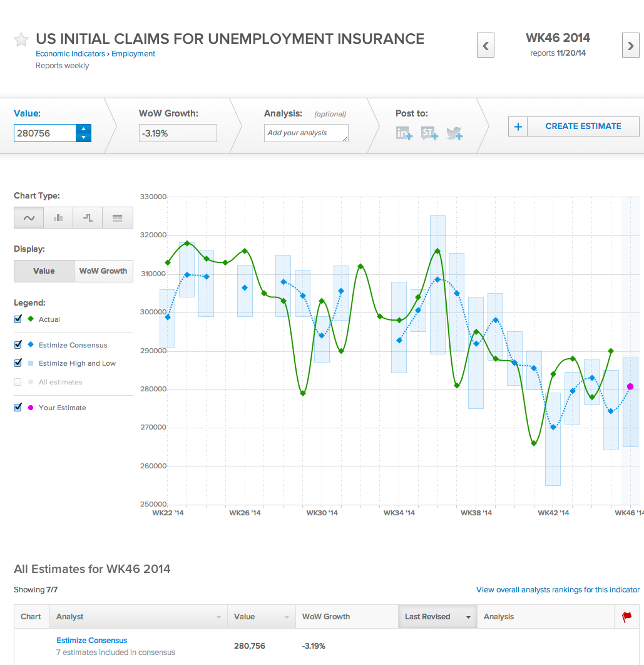This screenshot has height=665, width=644.
Task: Select the table view chart type
Action: 117,217
